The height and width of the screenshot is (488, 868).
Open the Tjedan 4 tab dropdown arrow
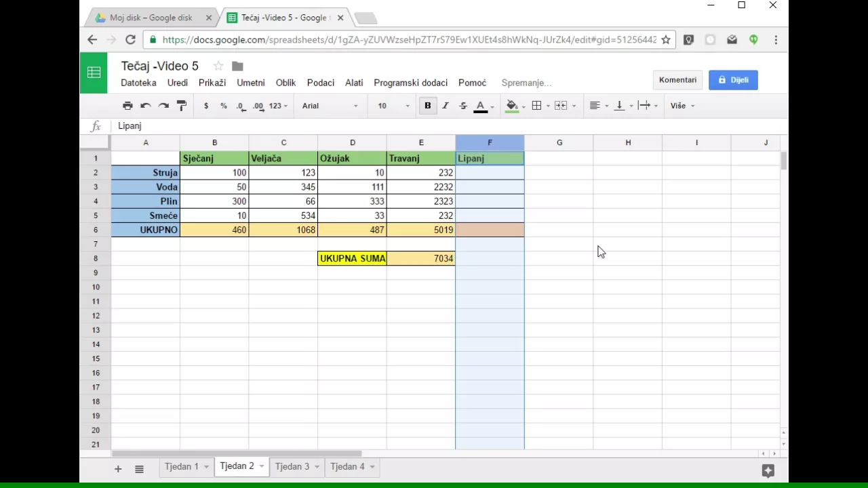pos(372,466)
